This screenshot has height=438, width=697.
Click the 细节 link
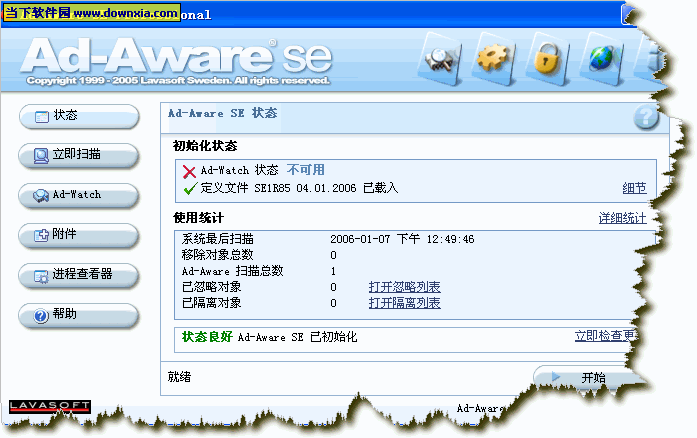634,188
